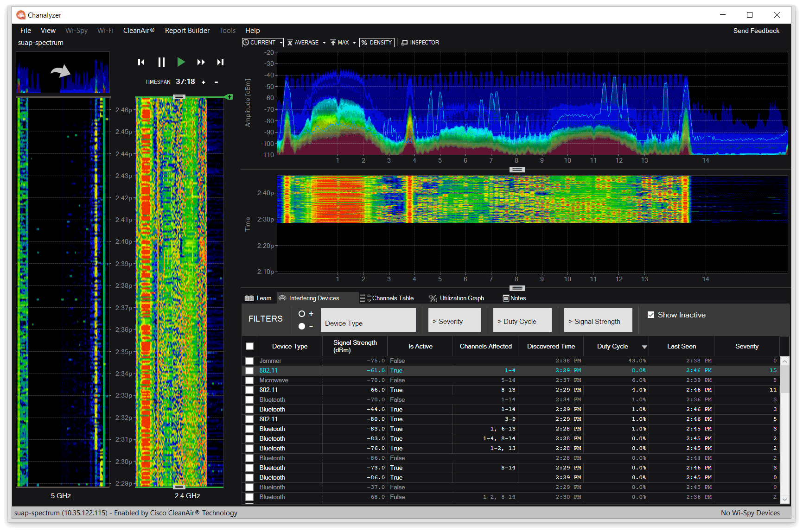Switch to the Learn tab
Image resolution: width=803 pixels, height=532 pixels.
(258, 298)
